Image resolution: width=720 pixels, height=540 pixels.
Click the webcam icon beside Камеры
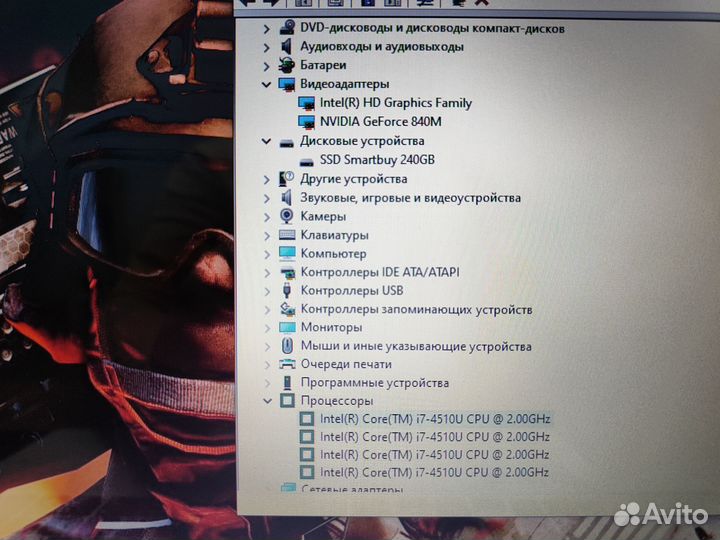pos(287,216)
